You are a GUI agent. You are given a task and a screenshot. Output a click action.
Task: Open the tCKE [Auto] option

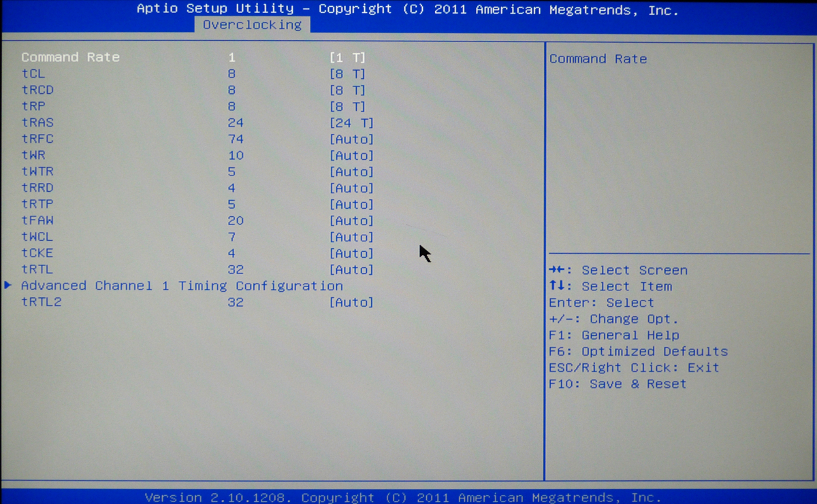[351, 254]
